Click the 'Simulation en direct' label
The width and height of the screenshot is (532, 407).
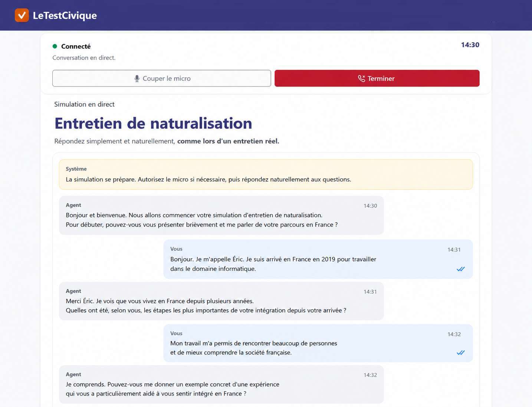(84, 104)
